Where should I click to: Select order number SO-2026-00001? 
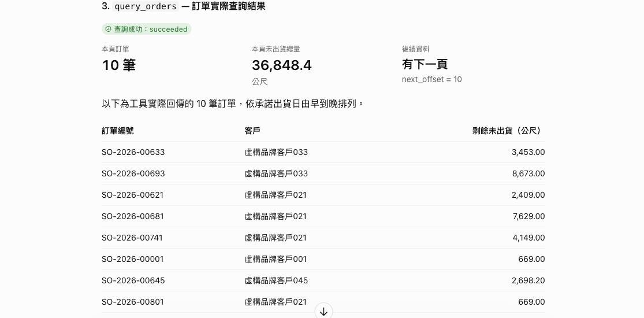(133, 259)
